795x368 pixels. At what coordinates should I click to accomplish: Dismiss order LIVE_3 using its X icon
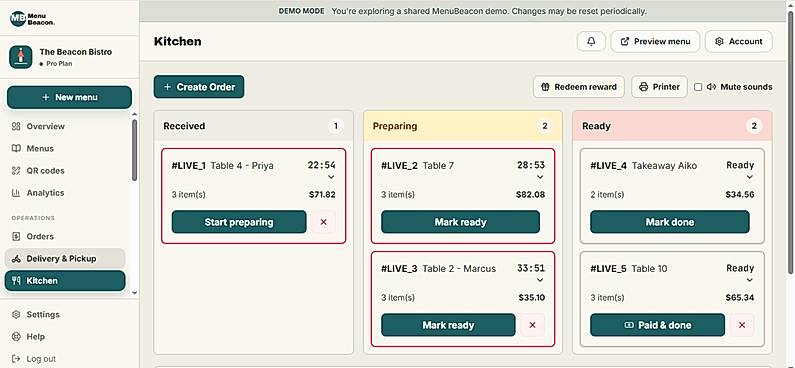(x=532, y=325)
